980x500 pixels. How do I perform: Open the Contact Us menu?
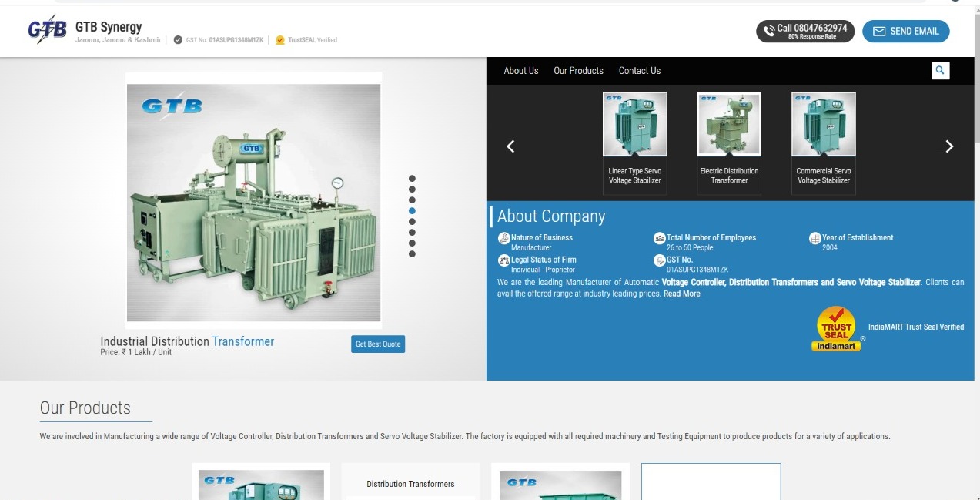coord(640,70)
